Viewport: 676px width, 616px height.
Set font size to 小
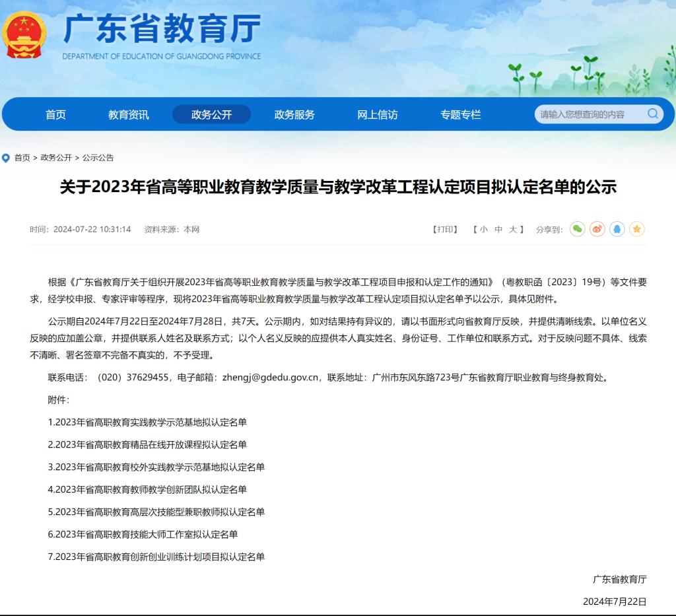coord(484,229)
